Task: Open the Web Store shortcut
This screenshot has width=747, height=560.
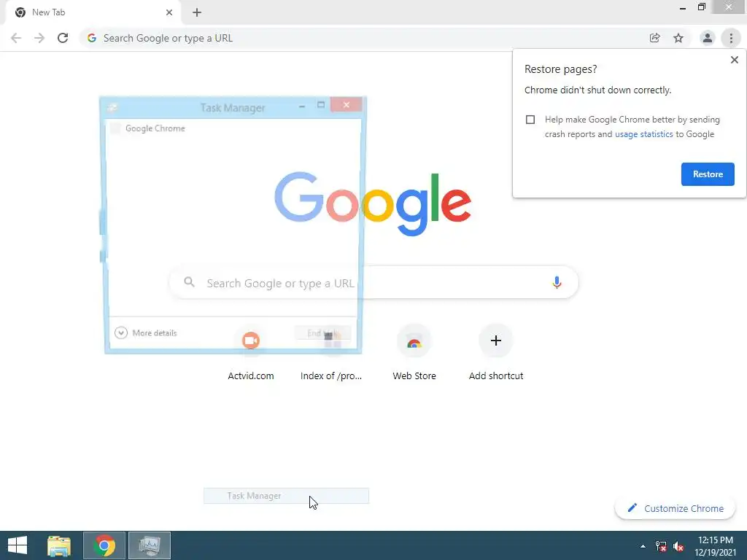Action: 414,354
